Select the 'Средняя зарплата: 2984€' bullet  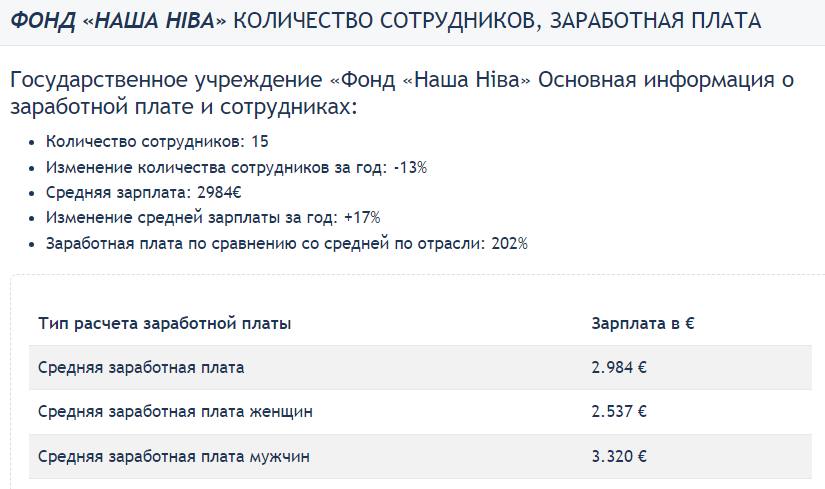[x=143, y=193]
